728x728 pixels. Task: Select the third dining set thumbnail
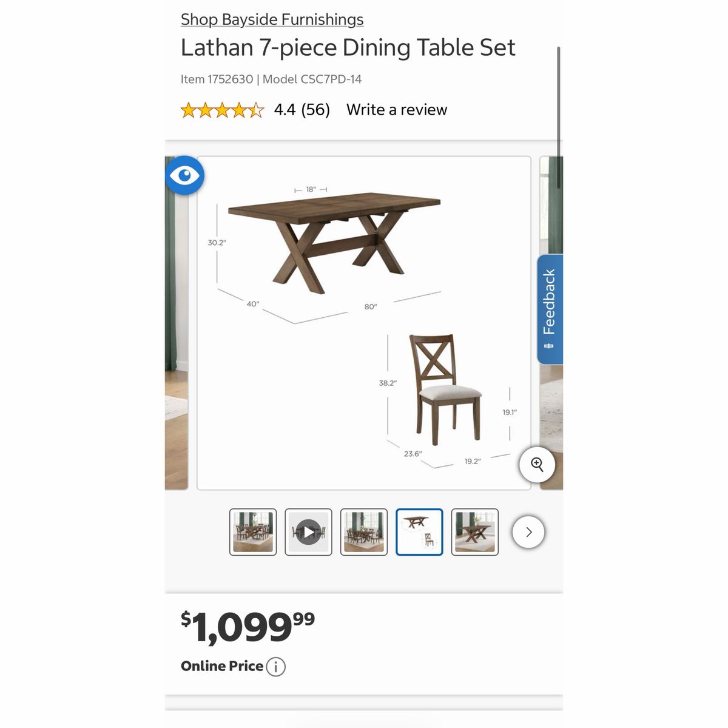coord(364,532)
